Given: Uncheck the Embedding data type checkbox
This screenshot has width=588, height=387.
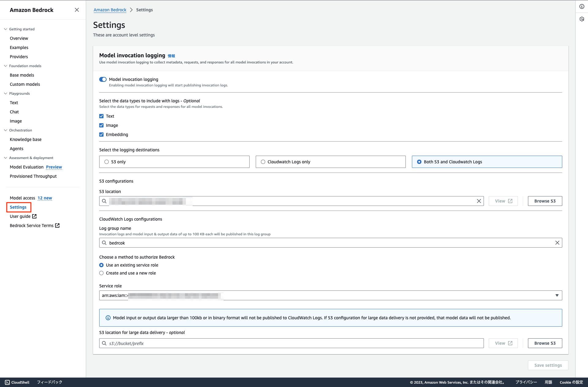Looking at the screenshot, I should [101, 135].
